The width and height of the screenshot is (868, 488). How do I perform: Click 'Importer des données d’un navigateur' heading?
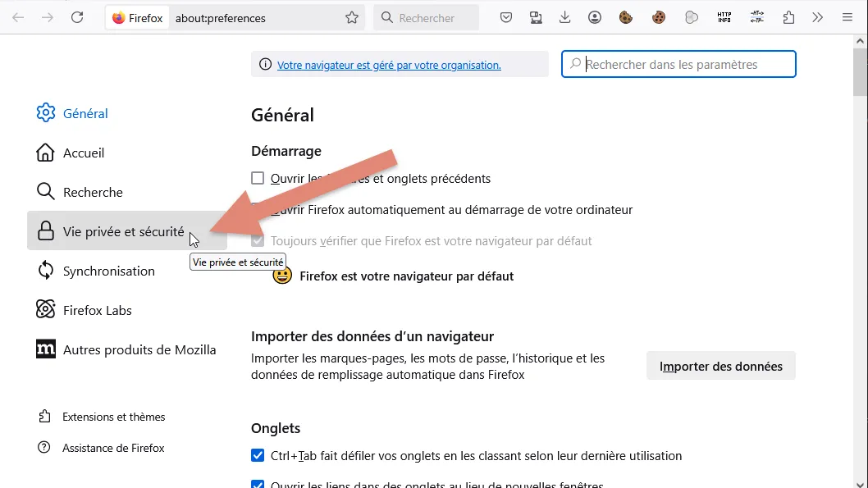[x=372, y=335]
